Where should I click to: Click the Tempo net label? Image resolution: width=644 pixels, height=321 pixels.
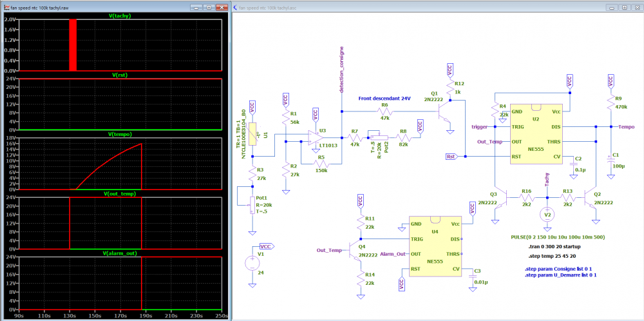[627, 127]
